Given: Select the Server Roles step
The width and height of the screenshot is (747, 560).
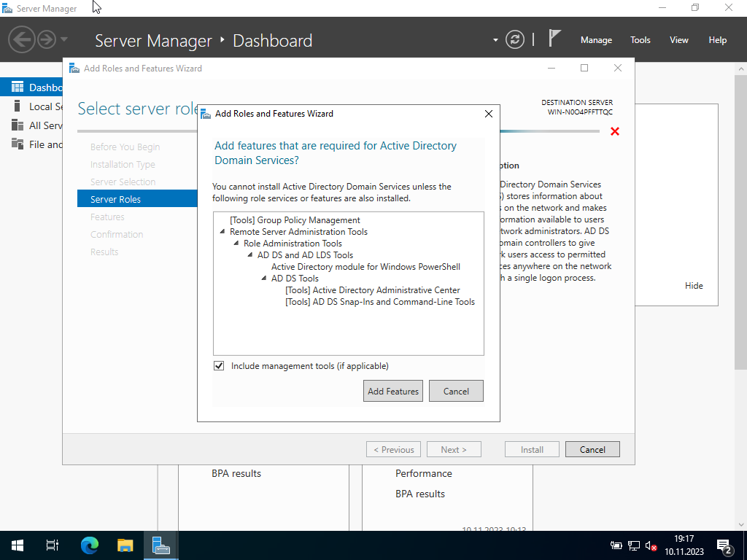Looking at the screenshot, I should point(137,199).
